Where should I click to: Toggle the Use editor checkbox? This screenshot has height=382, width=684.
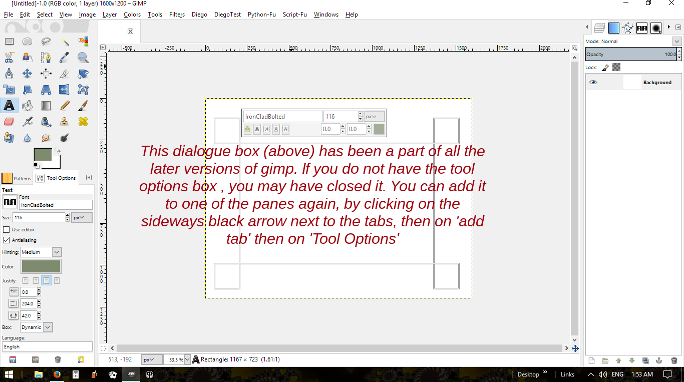(x=6, y=229)
